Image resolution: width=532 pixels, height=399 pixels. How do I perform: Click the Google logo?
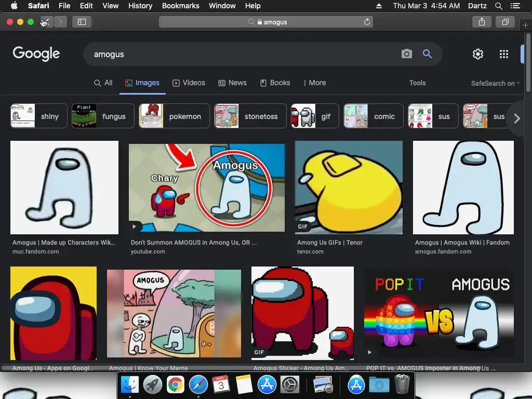click(x=36, y=54)
